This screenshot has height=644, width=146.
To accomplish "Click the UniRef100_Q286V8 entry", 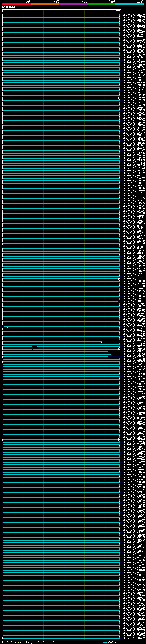I will (x=134, y=628).
